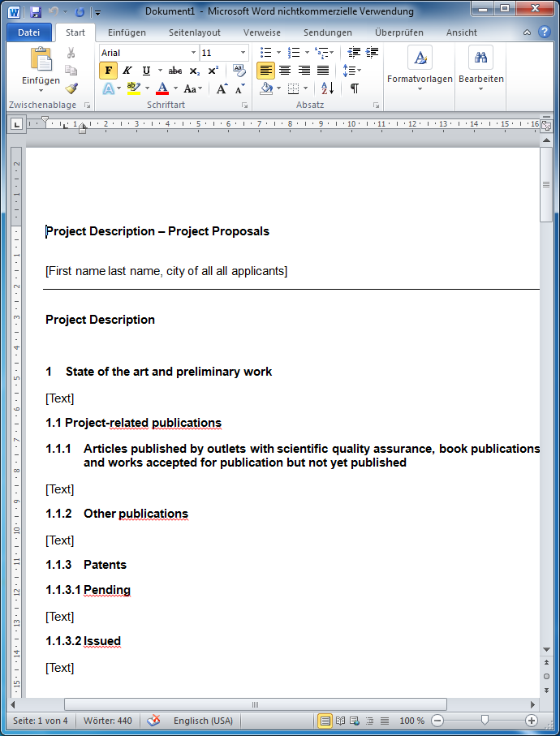Click Grow Font icon

(222, 88)
